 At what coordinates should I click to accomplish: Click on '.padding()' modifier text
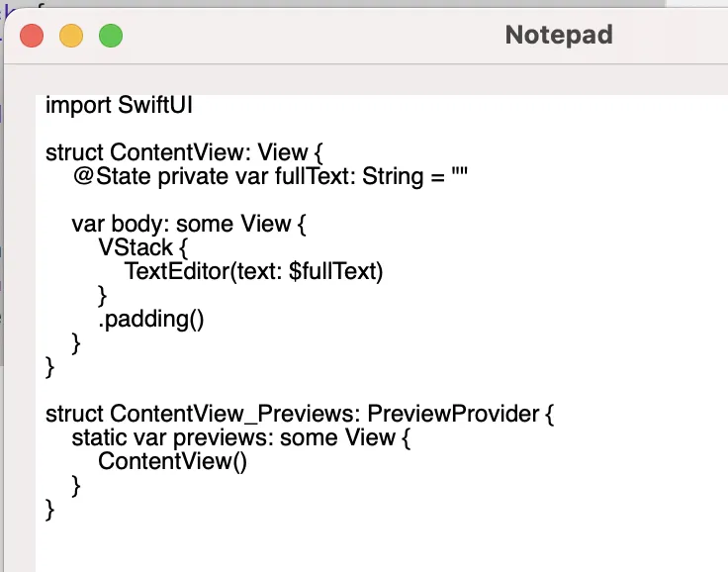(x=151, y=320)
